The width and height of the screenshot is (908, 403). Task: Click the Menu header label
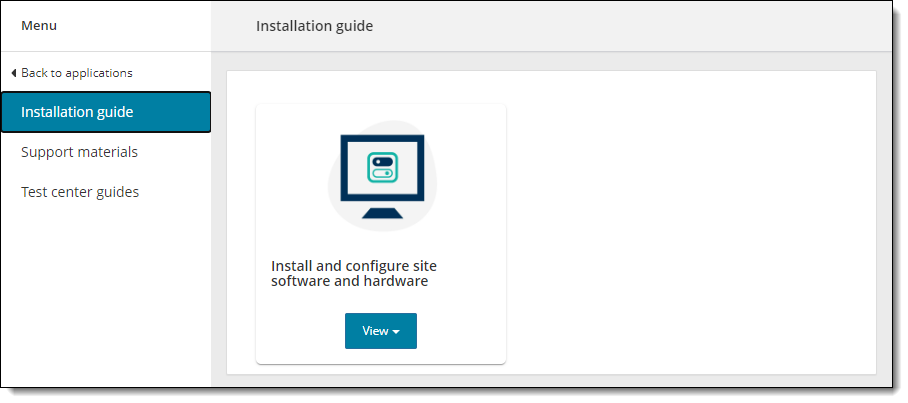click(39, 26)
